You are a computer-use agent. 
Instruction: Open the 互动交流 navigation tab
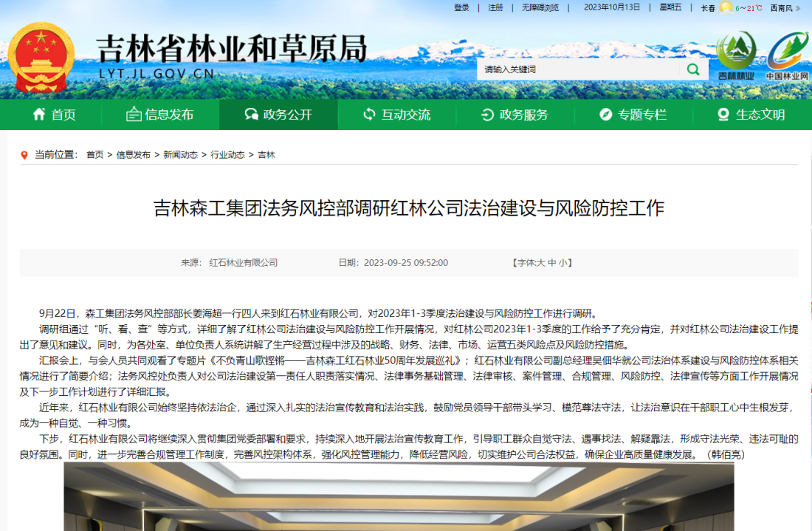(396, 114)
